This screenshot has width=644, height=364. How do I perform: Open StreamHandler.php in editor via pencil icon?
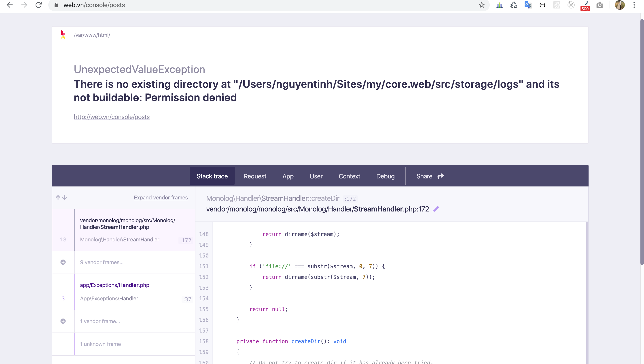(436, 209)
